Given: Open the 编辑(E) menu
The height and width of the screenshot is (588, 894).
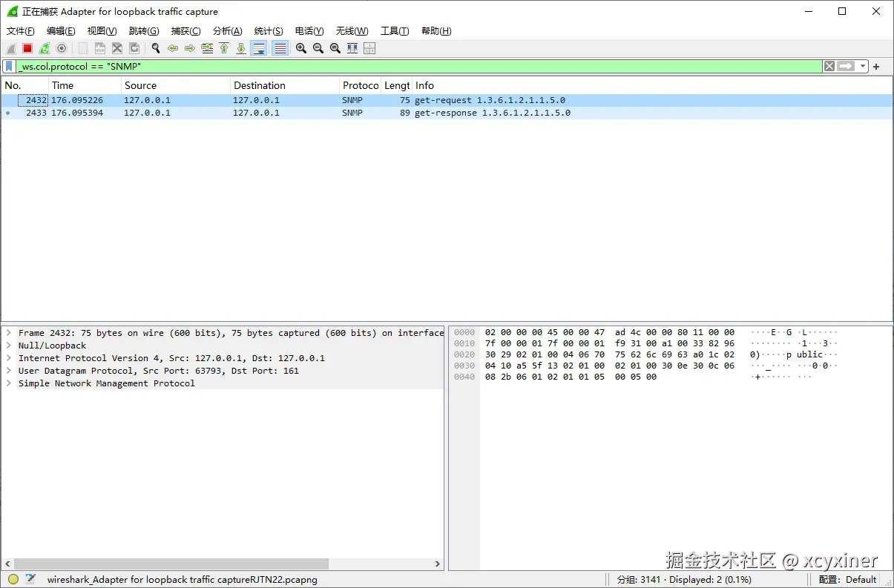Looking at the screenshot, I should tap(61, 31).
